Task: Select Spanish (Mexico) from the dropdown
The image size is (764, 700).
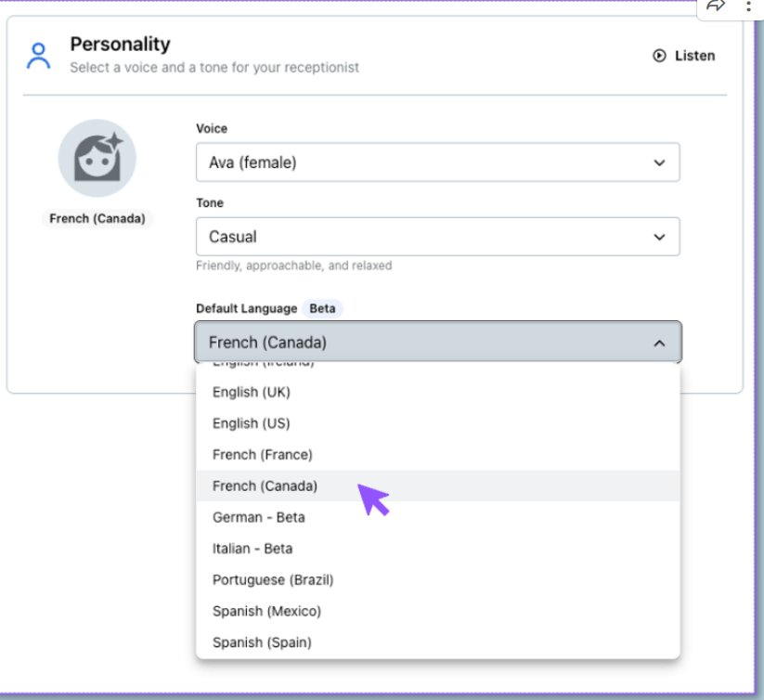Action: (x=267, y=611)
